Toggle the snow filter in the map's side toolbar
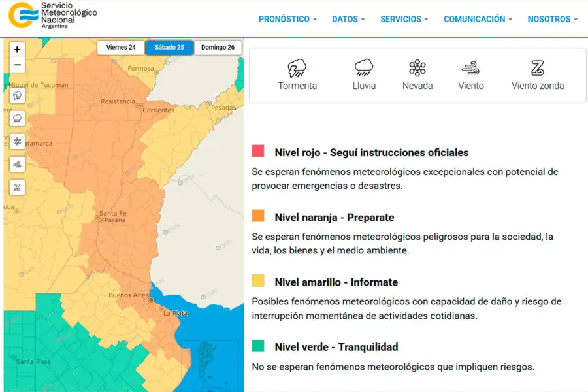Image resolution: width=588 pixels, height=392 pixels. tap(17, 141)
